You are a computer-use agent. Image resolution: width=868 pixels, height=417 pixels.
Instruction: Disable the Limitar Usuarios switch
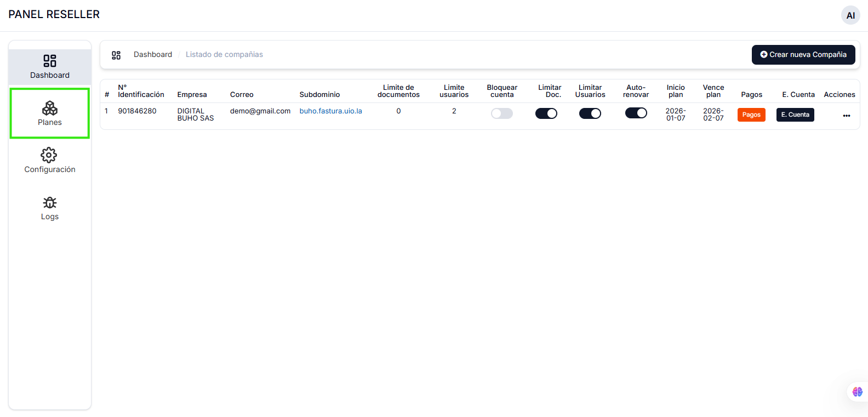[590, 113]
